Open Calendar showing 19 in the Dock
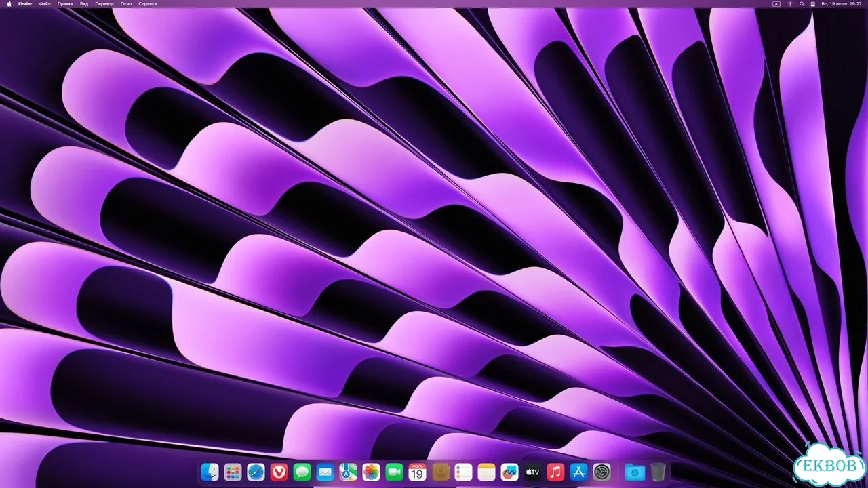The image size is (868, 488). point(418,472)
